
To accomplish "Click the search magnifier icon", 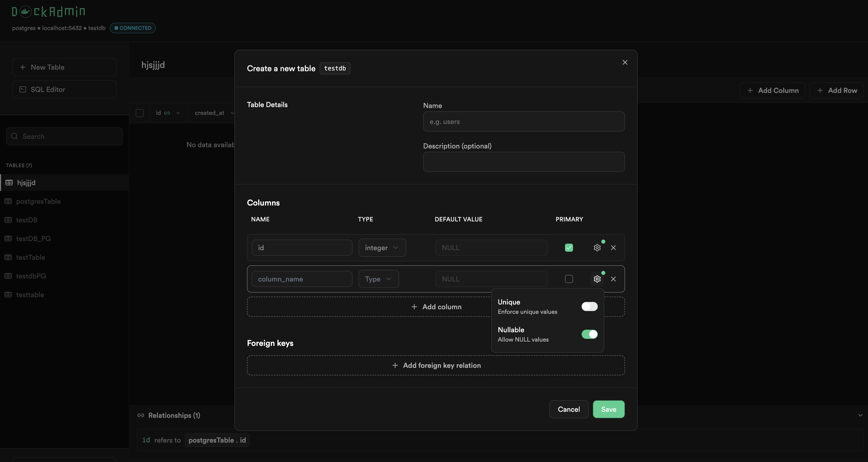I will click(x=14, y=136).
